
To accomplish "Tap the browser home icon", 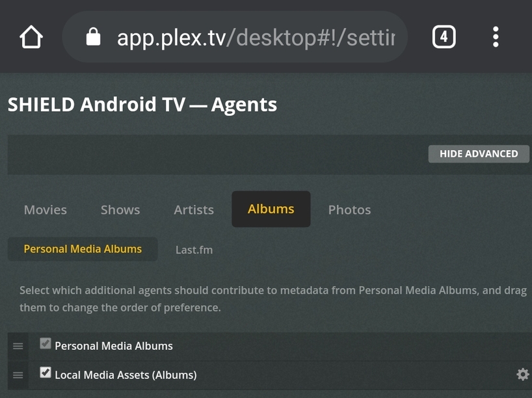I will click(x=31, y=37).
